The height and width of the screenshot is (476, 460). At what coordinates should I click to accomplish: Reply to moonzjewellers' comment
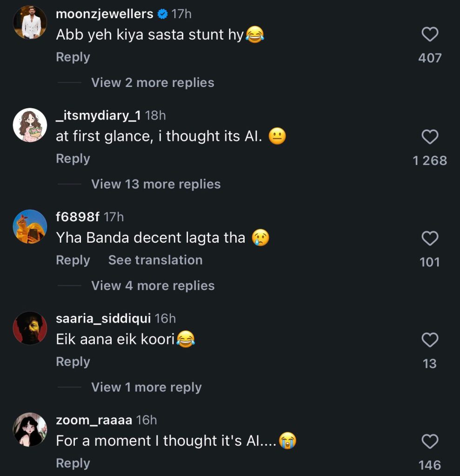(73, 57)
